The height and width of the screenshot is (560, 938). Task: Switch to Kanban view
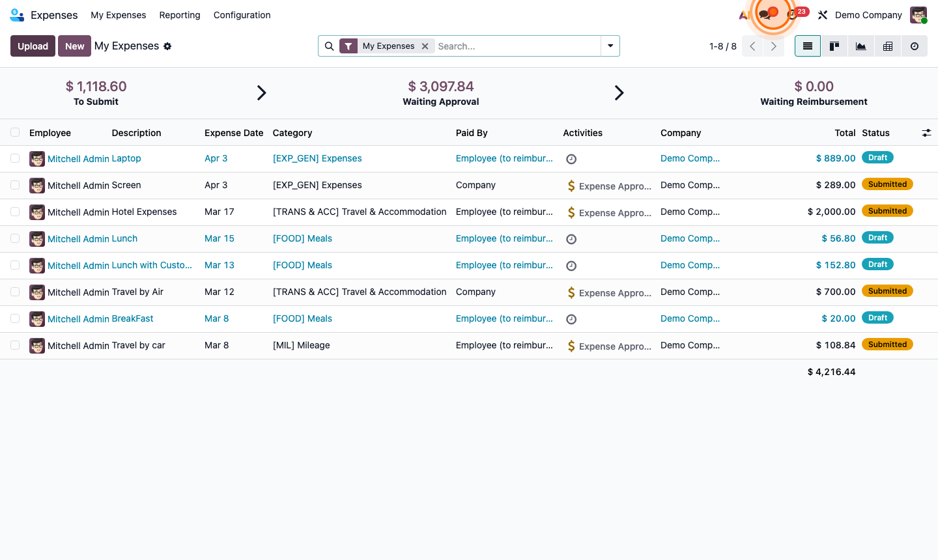(x=834, y=46)
